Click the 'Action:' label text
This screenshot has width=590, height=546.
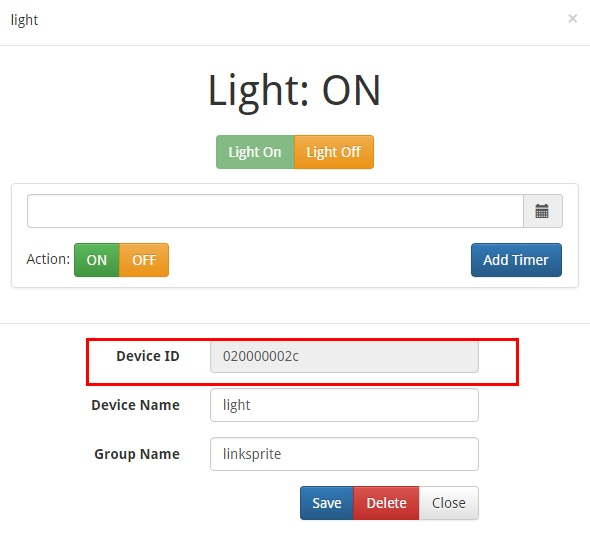point(48,259)
